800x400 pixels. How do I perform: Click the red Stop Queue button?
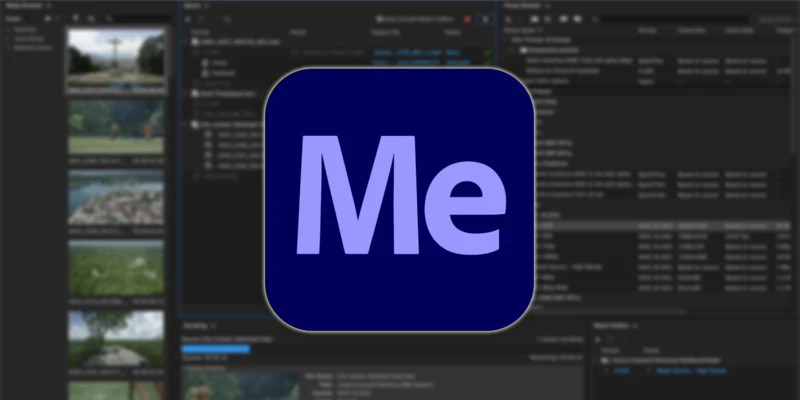click(467, 19)
